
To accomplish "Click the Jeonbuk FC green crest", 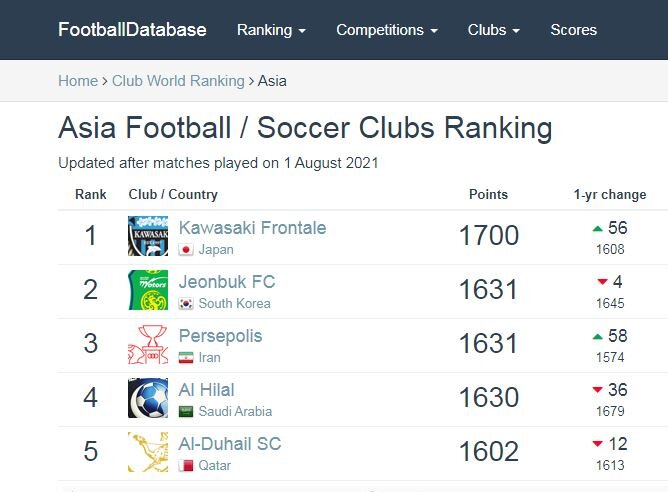I will pos(148,290).
